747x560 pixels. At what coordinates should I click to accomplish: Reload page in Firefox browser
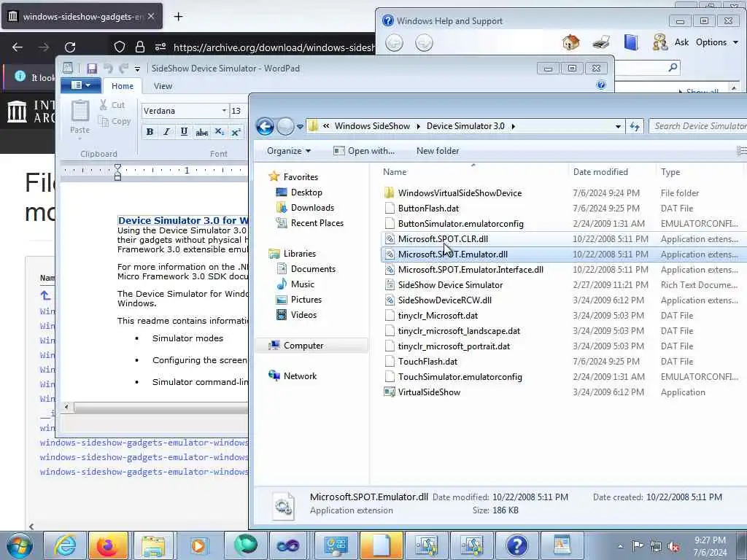coord(70,47)
